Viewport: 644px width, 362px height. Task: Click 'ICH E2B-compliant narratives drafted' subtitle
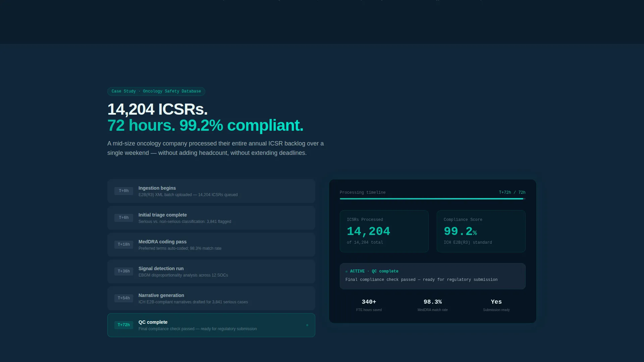(x=193, y=302)
